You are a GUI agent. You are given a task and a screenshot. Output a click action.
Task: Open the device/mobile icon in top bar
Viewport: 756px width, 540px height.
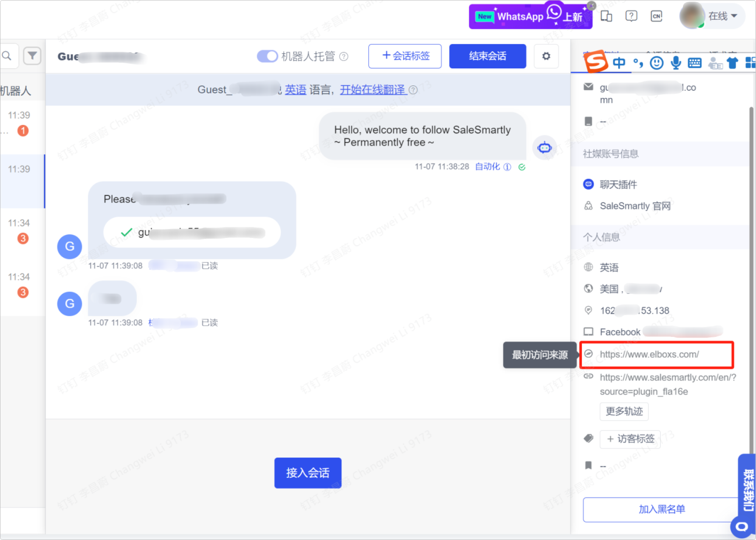tap(606, 16)
